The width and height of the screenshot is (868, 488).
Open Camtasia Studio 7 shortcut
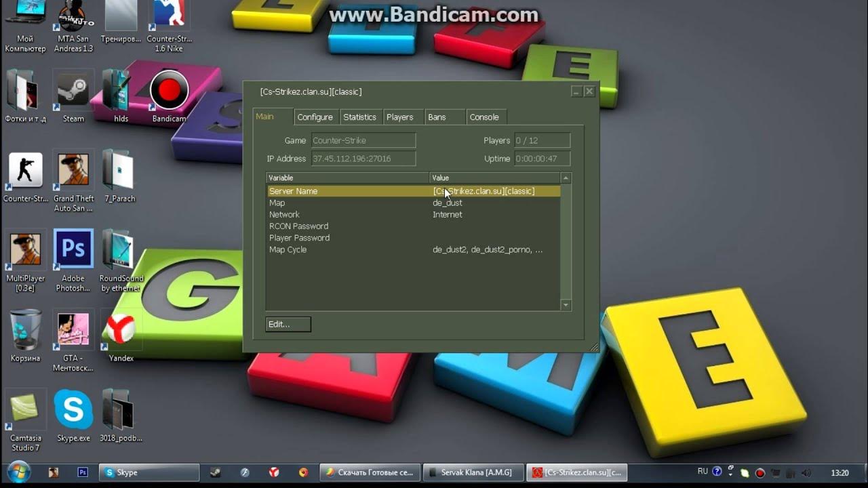coord(25,422)
